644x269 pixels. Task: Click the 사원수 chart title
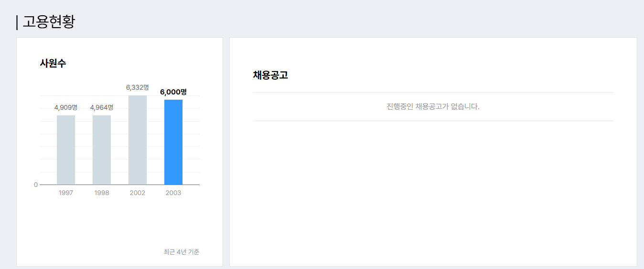[53, 63]
